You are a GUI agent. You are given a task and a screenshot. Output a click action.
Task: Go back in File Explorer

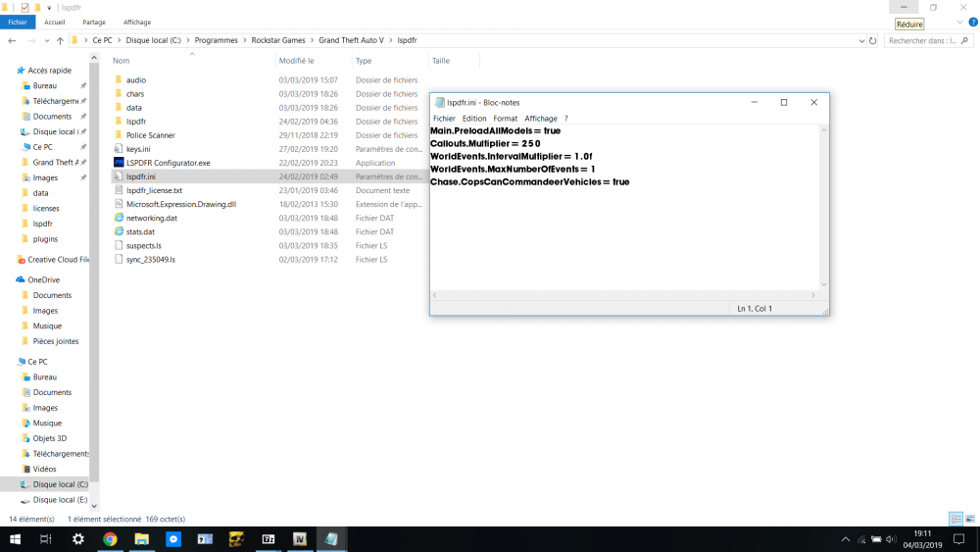[12, 40]
